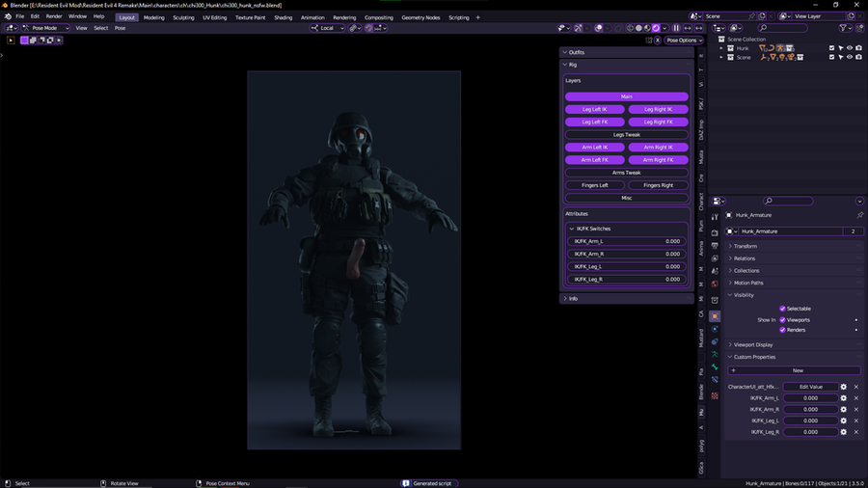868x488 pixels.
Task: Disable Hunk collection in renders
Action: click(x=858, y=48)
